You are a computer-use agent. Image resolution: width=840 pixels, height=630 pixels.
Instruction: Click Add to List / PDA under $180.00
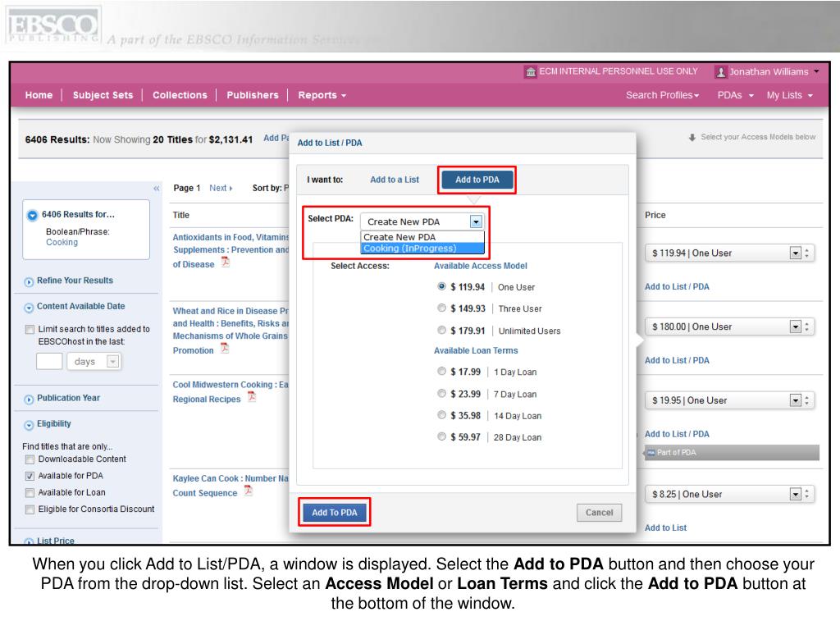(677, 361)
